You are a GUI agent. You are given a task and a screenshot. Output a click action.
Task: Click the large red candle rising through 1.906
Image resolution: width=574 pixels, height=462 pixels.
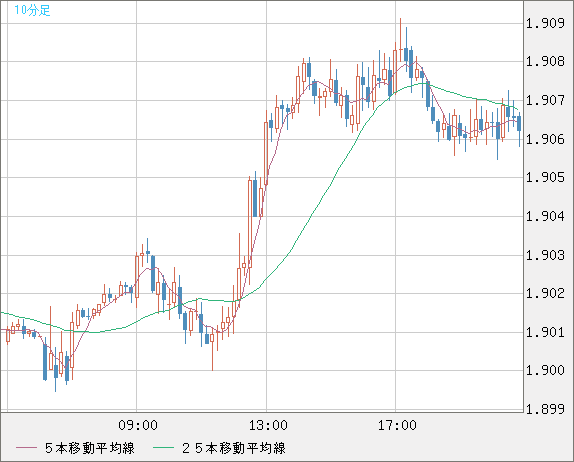point(266,153)
